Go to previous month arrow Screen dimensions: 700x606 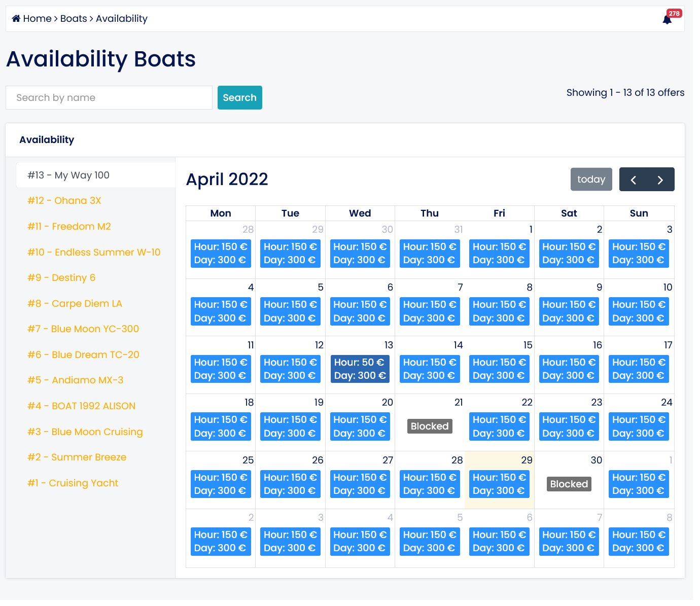(x=633, y=180)
